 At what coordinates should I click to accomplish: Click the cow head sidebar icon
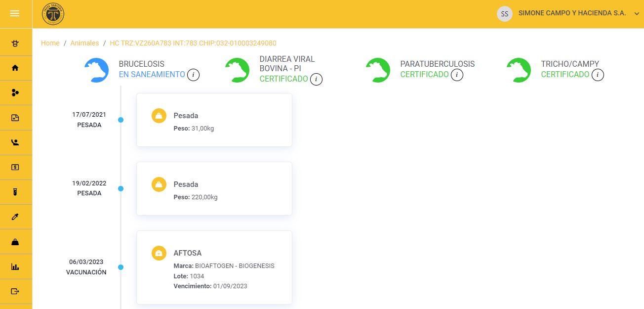click(x=15, y=43)
